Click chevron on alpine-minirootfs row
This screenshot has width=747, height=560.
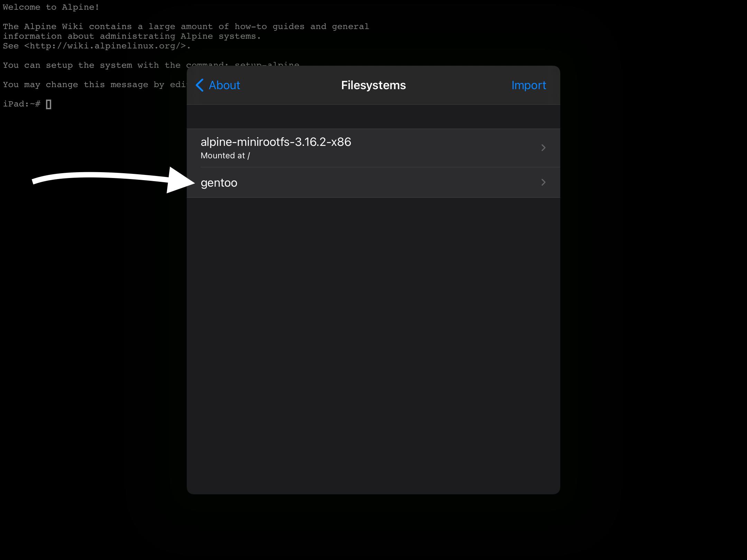(543, 148)
